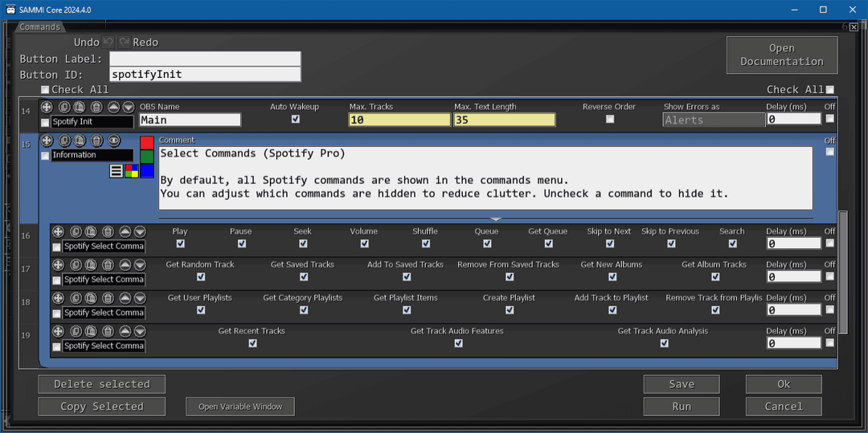Image resolution: width=868 pixels, height=433 pixels.
Task: Click the Max. Text Length field
Action: (504, 120)
